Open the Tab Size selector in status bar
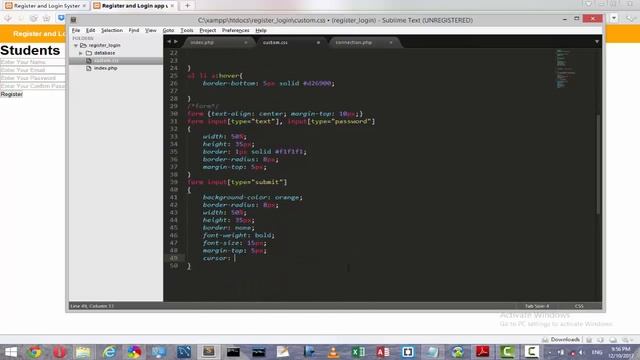Screen dimensions: 640x360 537,306
